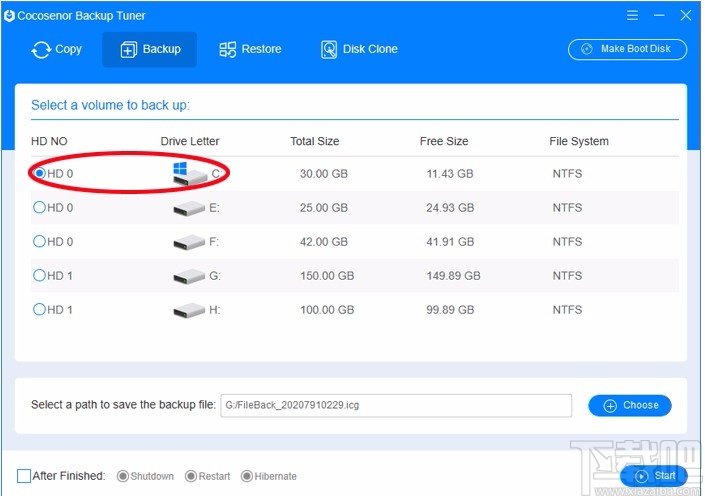Switch to the Restore tab
The width and height of the screenshot is (705, 496).
point(250,49)
